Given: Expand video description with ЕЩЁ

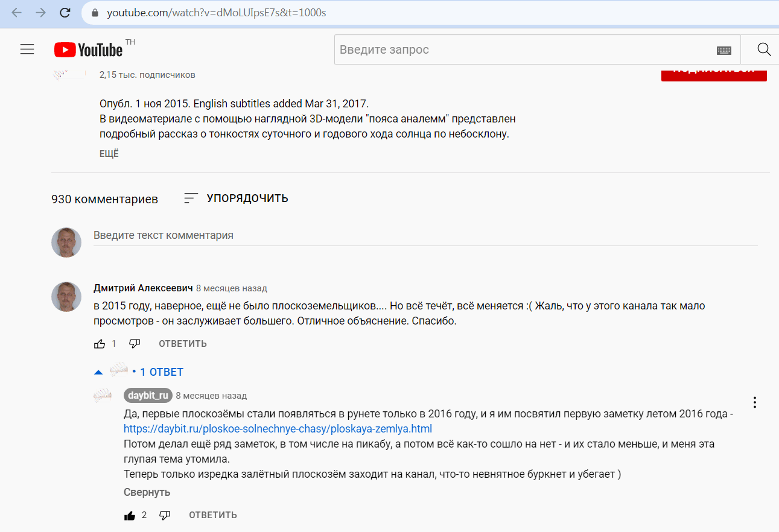Looking at the screenshot, I should point(109,154).
